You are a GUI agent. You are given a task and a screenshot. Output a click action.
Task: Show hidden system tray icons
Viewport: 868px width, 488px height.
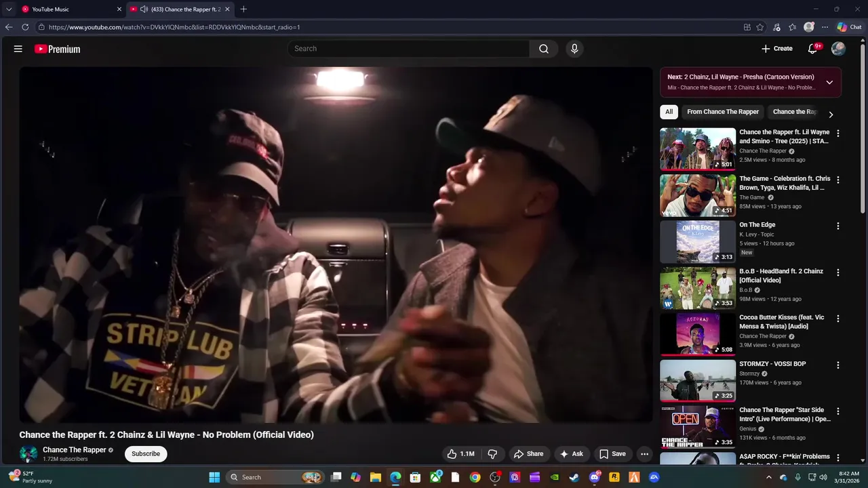click(x=768, y=477)
